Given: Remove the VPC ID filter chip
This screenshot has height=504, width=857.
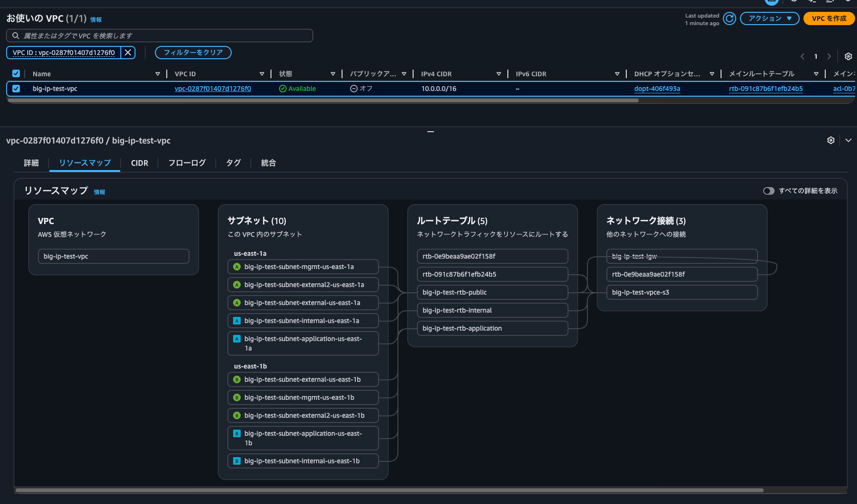Looking at the screenshot, I should click(128, 53).
